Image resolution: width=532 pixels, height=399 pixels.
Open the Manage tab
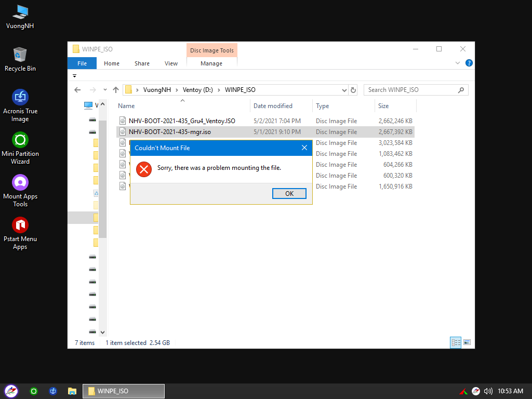pos(211,63)
